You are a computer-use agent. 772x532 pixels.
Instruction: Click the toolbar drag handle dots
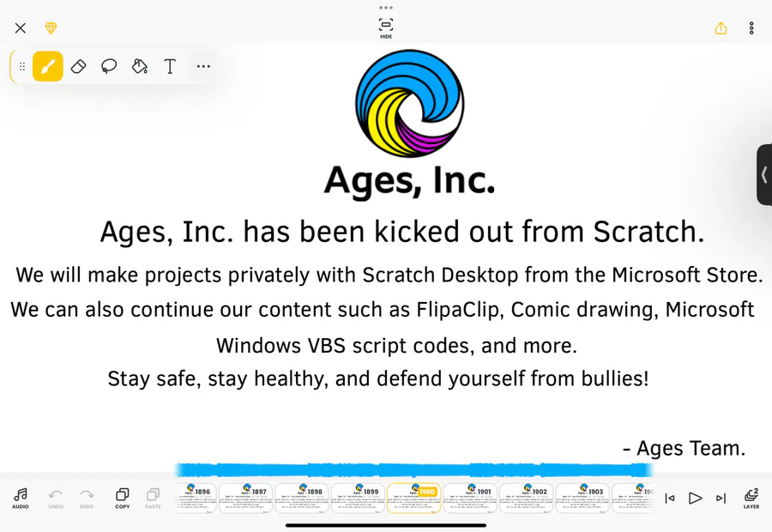click(x=22, y=66)
